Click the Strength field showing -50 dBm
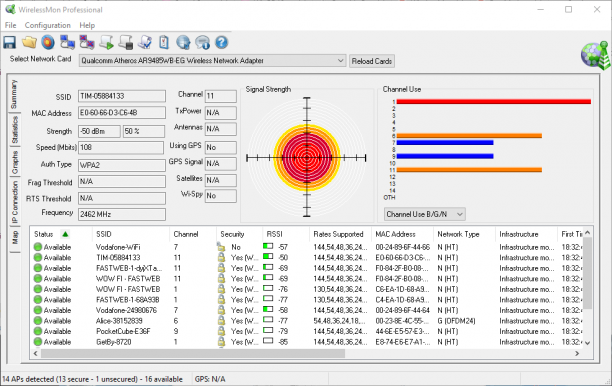This screenshot has width=612, height=386. [99, 131]
